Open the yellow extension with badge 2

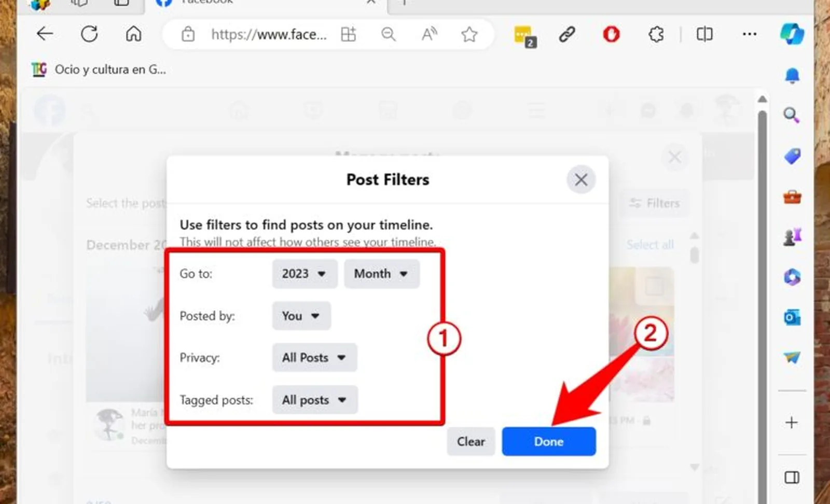point(524,36)
